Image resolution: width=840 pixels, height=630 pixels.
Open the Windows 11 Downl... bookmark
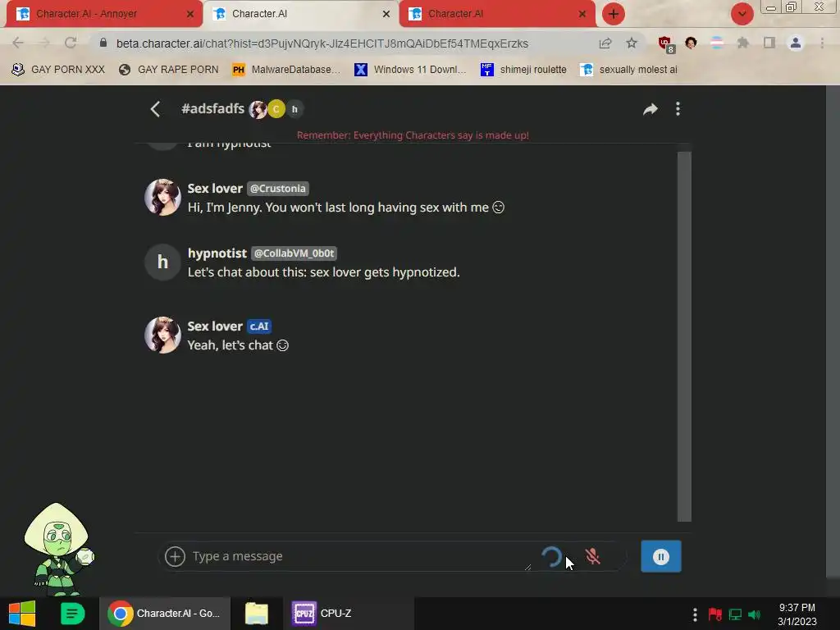(410, 70)
